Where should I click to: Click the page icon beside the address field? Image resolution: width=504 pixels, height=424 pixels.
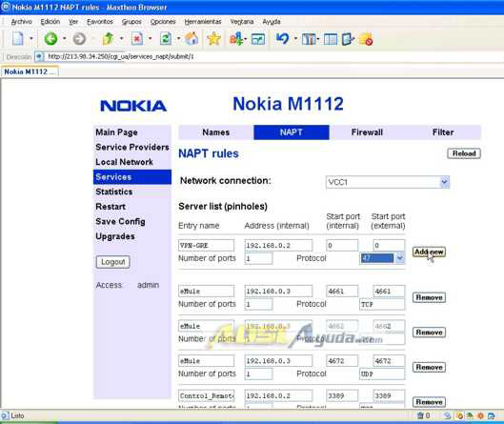(x=39, y=57)
